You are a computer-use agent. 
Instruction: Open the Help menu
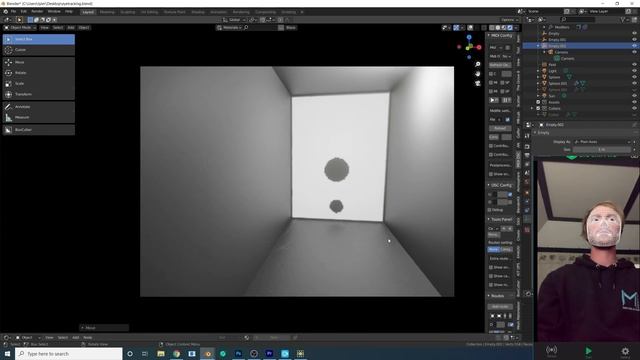(69, 11)
